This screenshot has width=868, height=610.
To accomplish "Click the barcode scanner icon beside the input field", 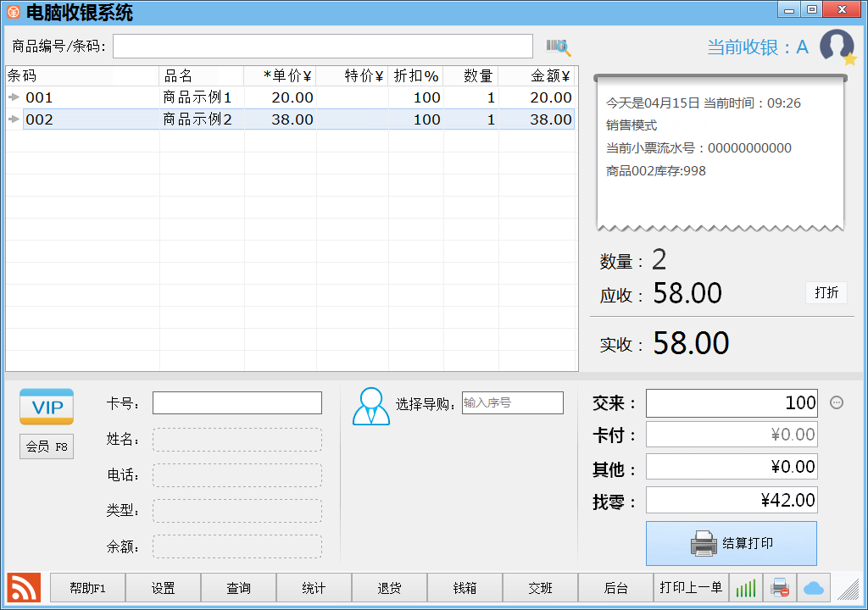I will click(557, 46).
